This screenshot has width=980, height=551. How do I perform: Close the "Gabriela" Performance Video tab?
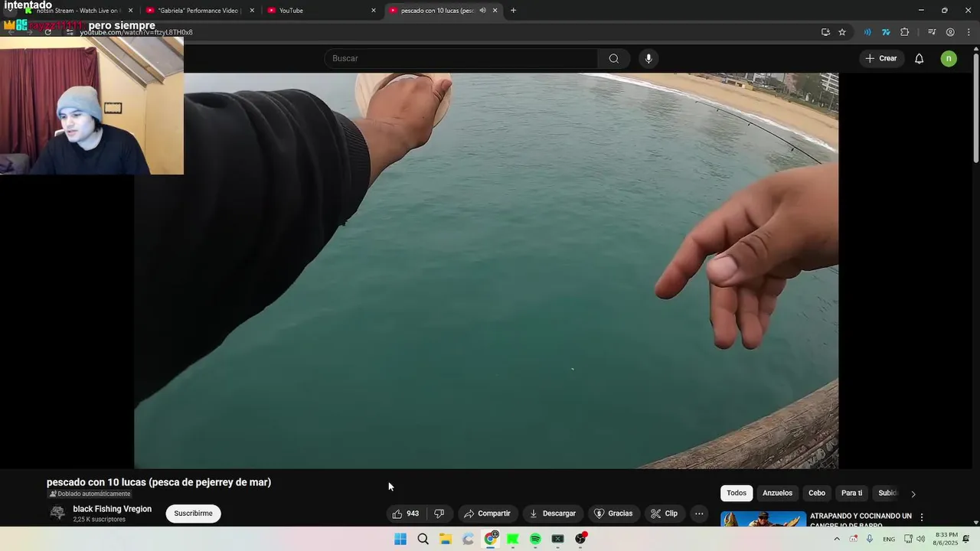click(x=252, y=10)
